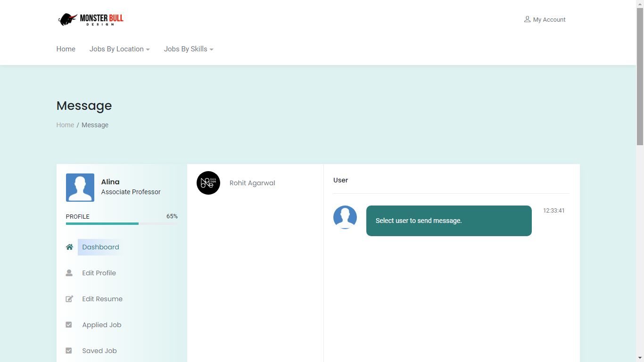Click the name 'Alina' in the sidebar

[110, 182]
